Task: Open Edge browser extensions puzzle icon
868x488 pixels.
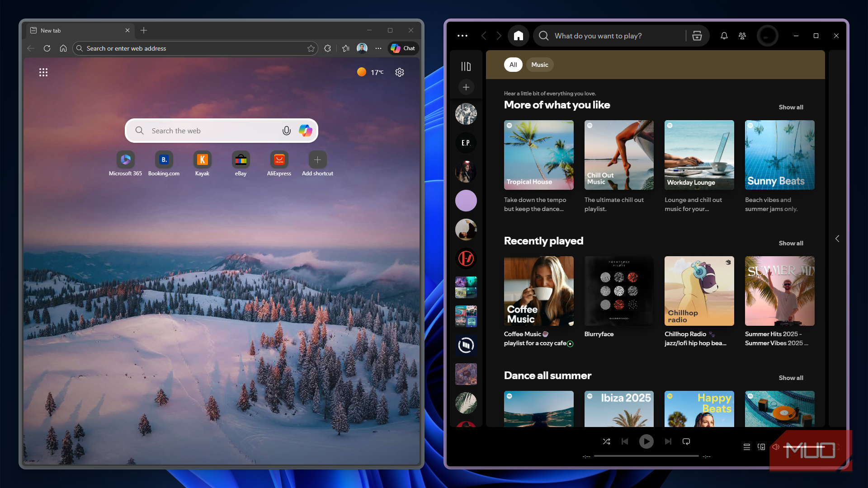Action: coord(328,48)
